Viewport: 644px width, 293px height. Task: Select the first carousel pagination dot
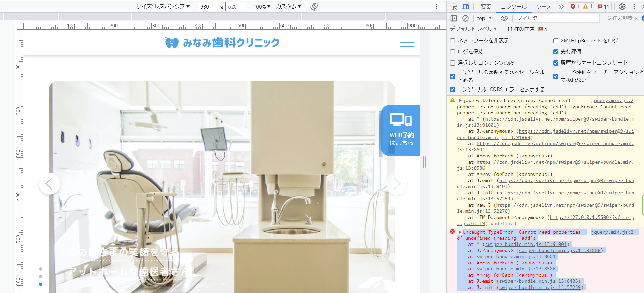point(41,269)
